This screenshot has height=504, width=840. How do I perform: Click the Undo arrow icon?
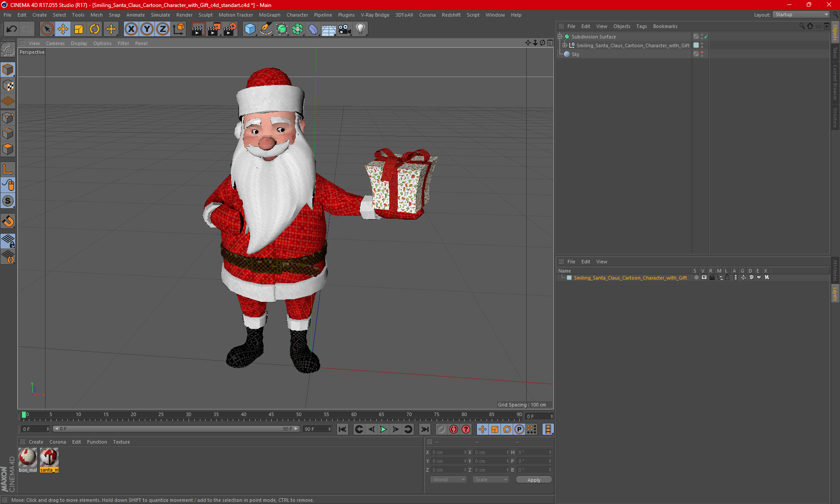[12, 29]
